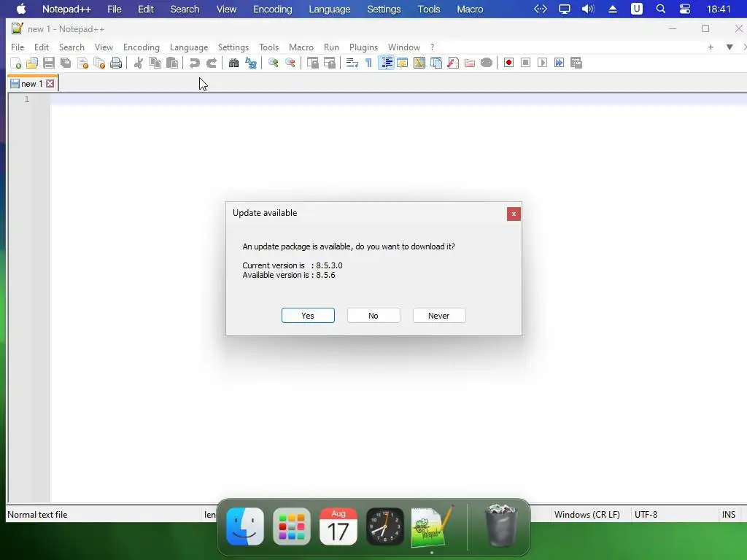This screenshot has width=747, height=560.
Task: Click the Save All stacked floppies icon
Action: [66, 63]
